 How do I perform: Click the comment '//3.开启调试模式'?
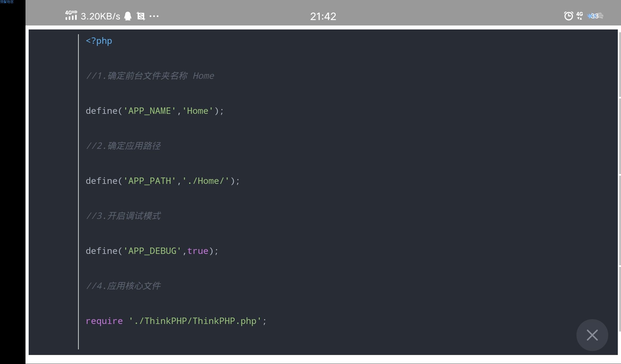coord(123,216)
